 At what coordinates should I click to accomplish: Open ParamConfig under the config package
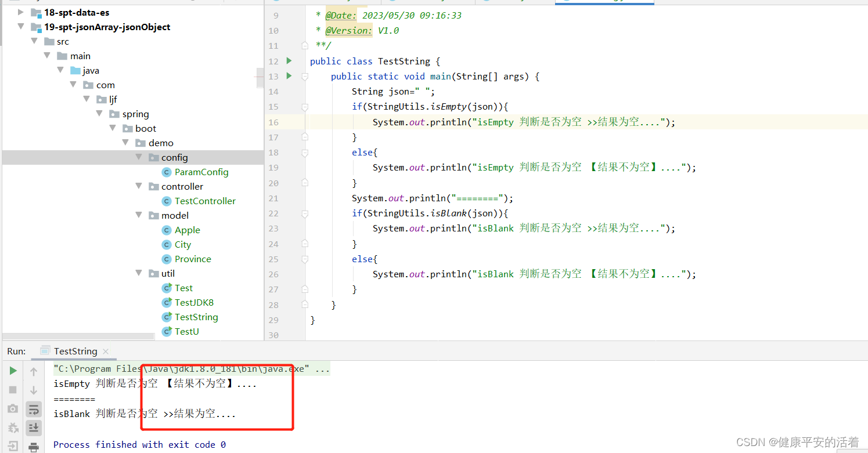201,172
